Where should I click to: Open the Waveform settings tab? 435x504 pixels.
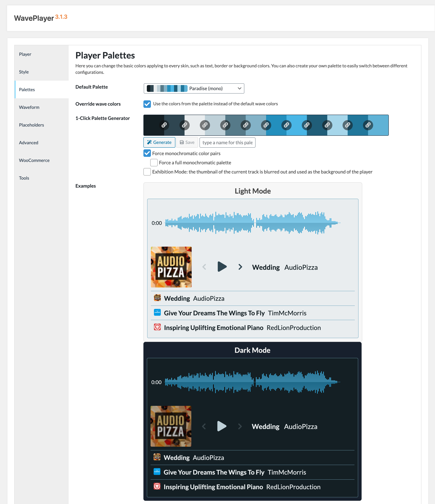coord(29,107)
